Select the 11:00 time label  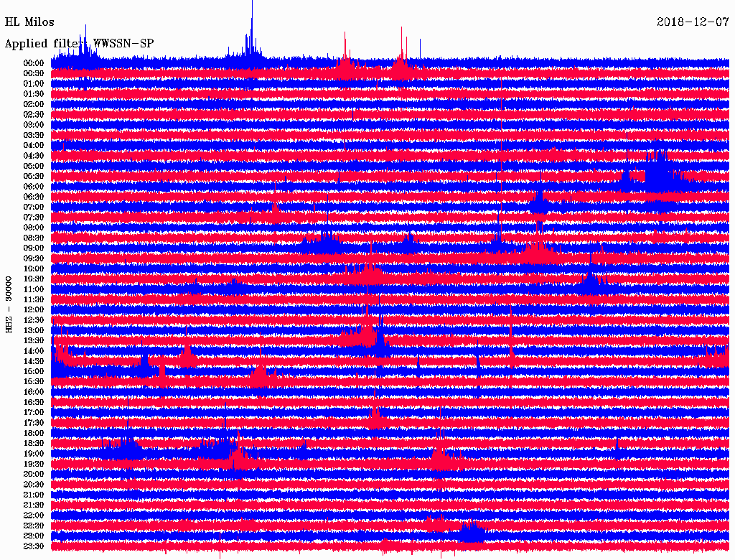click(34, 289)
